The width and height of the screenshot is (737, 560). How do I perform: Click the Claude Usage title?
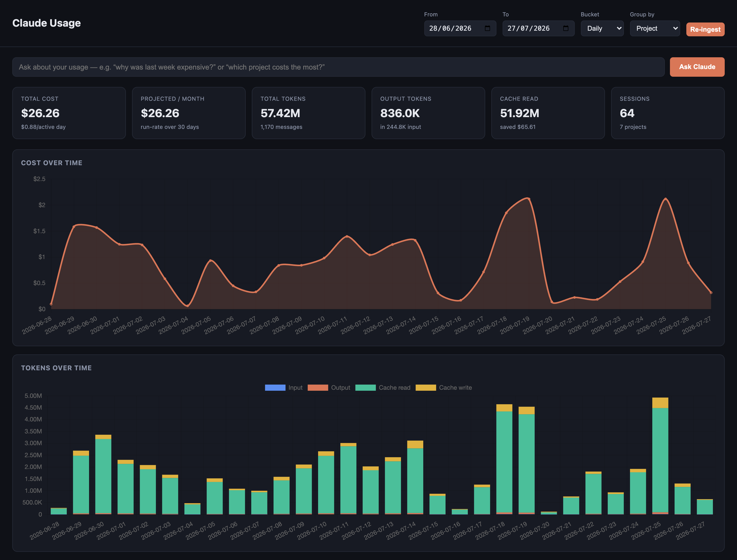pyautogui.click(x=46, y=23)
